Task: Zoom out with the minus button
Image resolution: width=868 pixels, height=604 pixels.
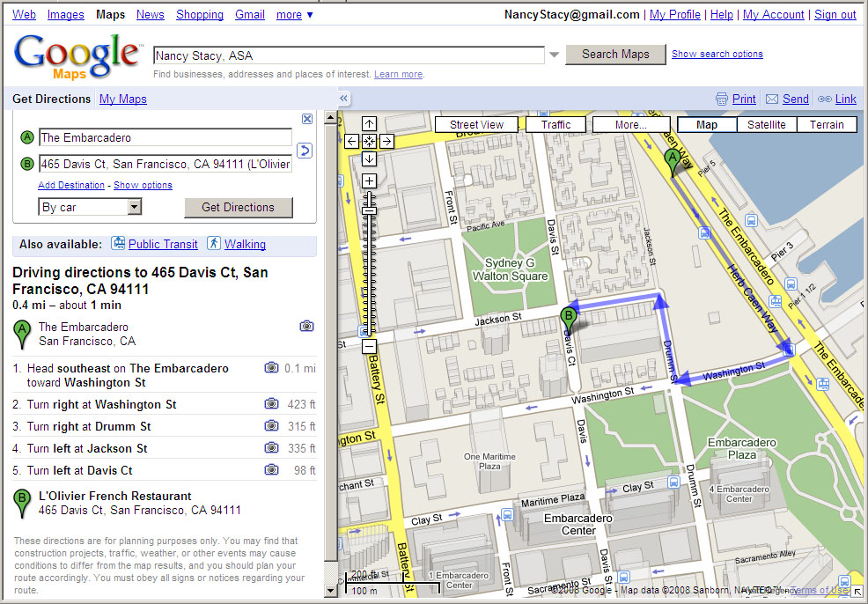Action: (x=369, y=347)
